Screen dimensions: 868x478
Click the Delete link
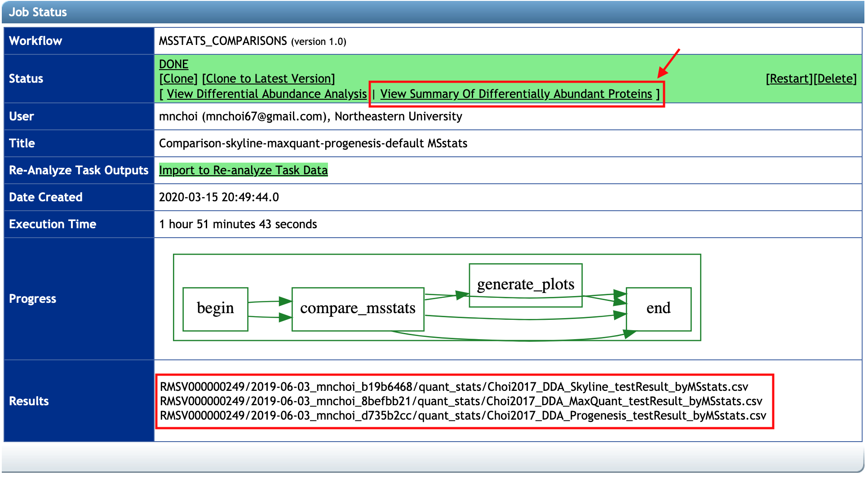[835, 79]
